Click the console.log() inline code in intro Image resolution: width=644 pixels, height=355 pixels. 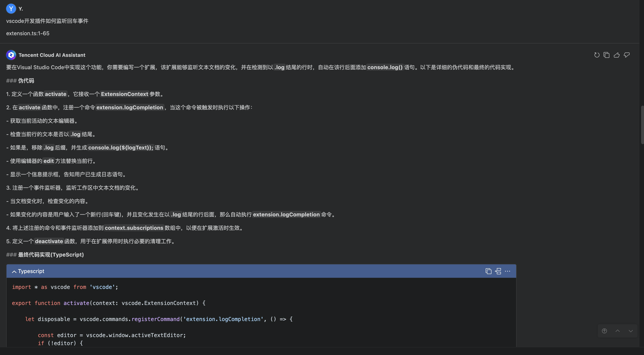(385, 67)
